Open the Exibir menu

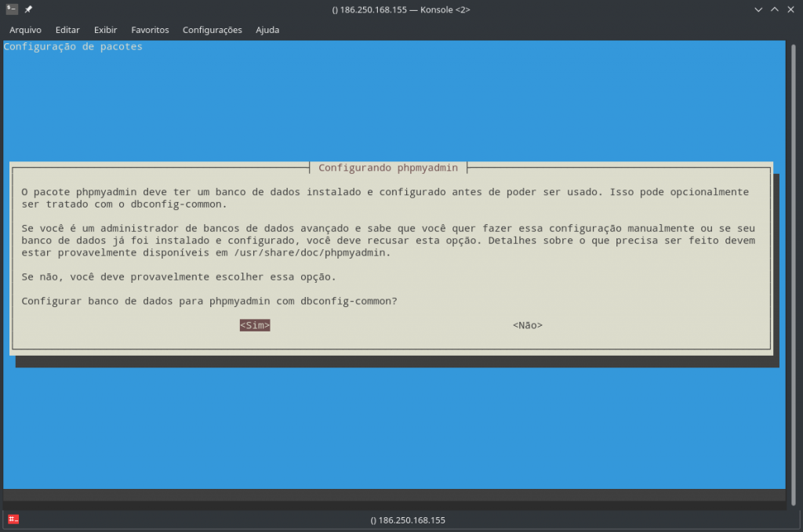[105, 30]
